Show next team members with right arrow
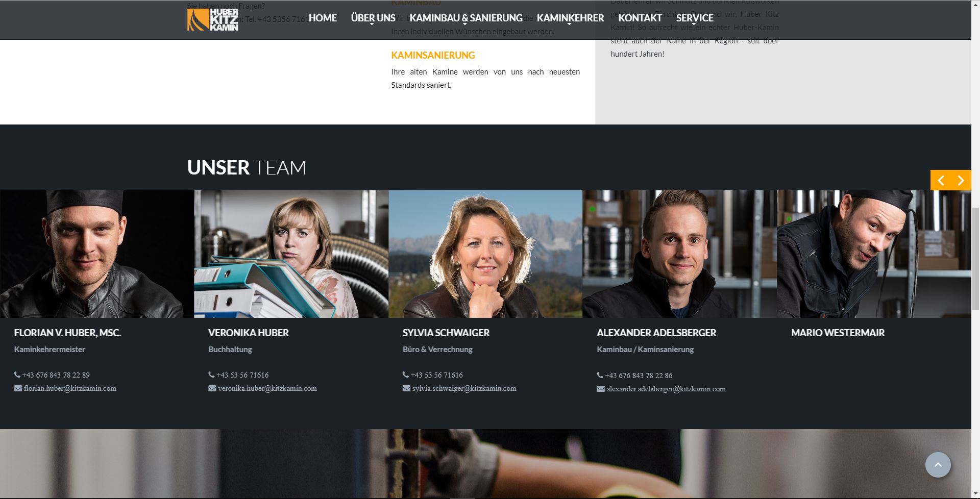This screenshot has width=980, height=499. [x=961, y=180]
